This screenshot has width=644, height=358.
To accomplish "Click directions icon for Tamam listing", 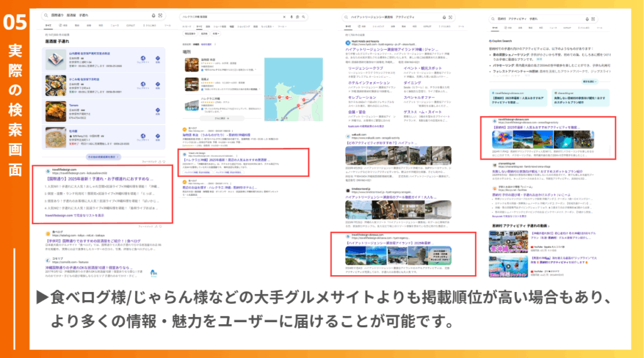I will pos(158,111).
